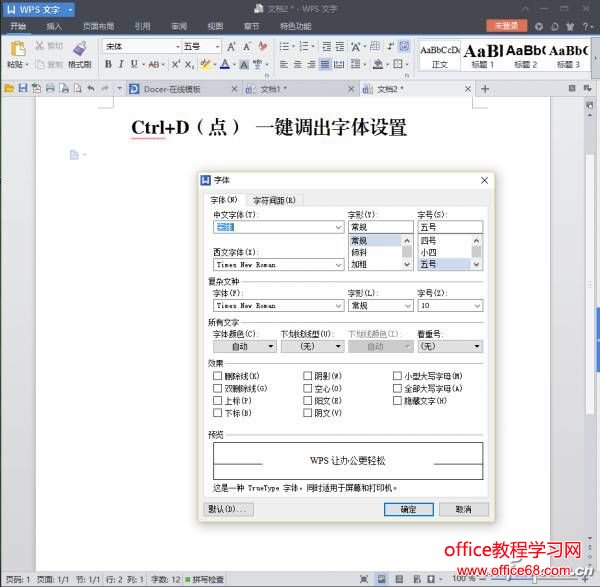600x587 pixels.
Task: Check the 上标(P) superscript checkbox
Action: pos(217,401)
